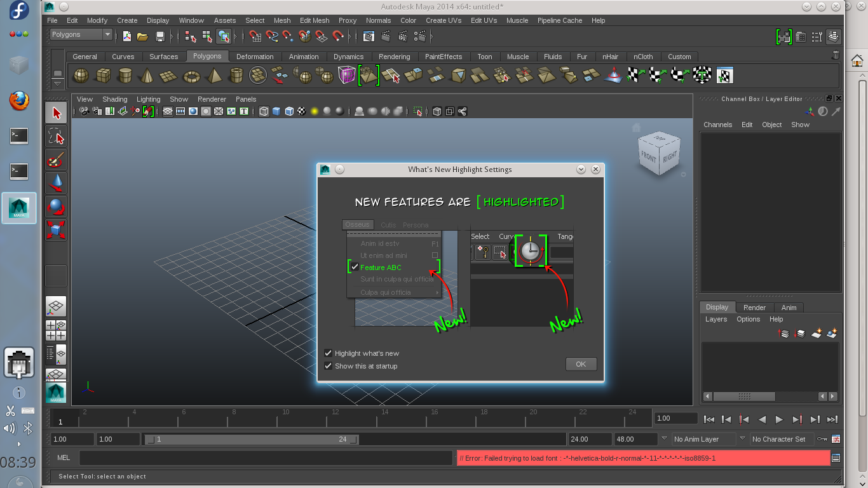Switch to the Curves shelf tab

click(x=123, y=57)
